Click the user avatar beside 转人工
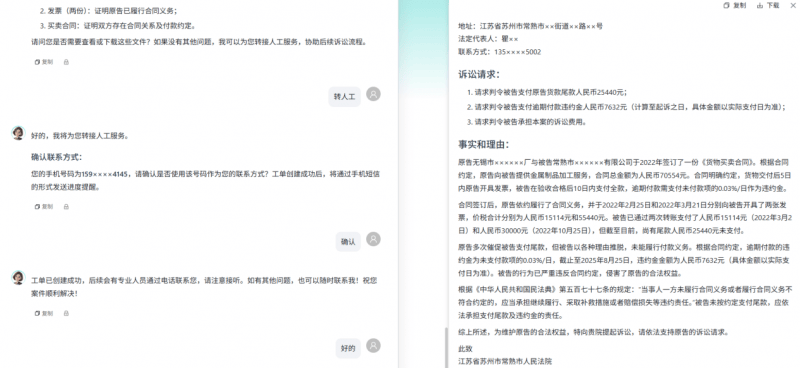Screen dimensions: 800x368 [373, 94]
